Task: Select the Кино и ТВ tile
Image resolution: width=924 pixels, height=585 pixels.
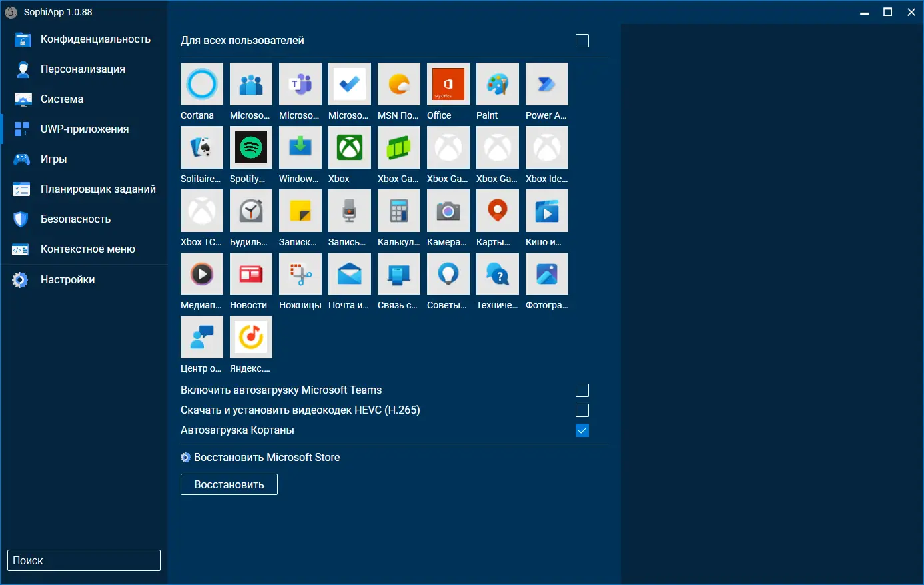Action: (547, 211)
